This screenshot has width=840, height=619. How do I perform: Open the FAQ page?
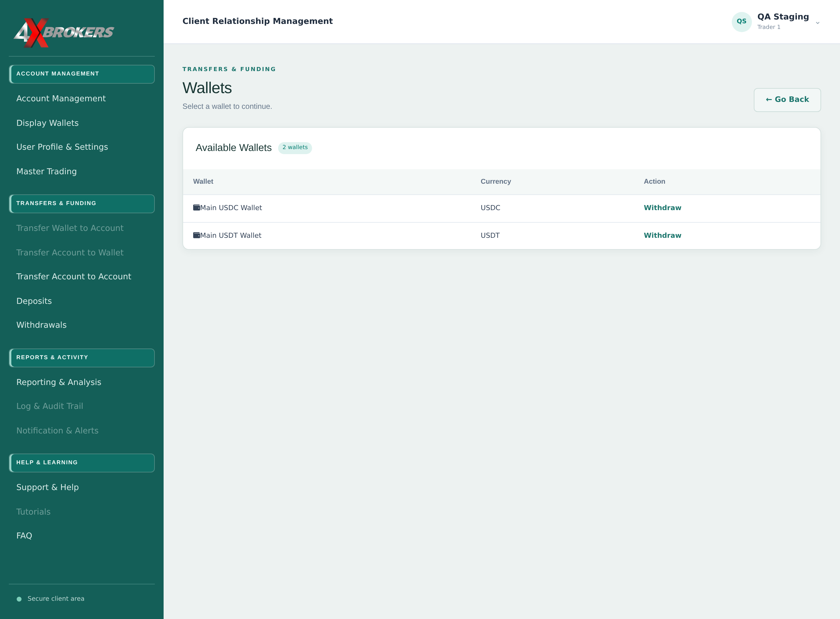click(x=24, y=536)
